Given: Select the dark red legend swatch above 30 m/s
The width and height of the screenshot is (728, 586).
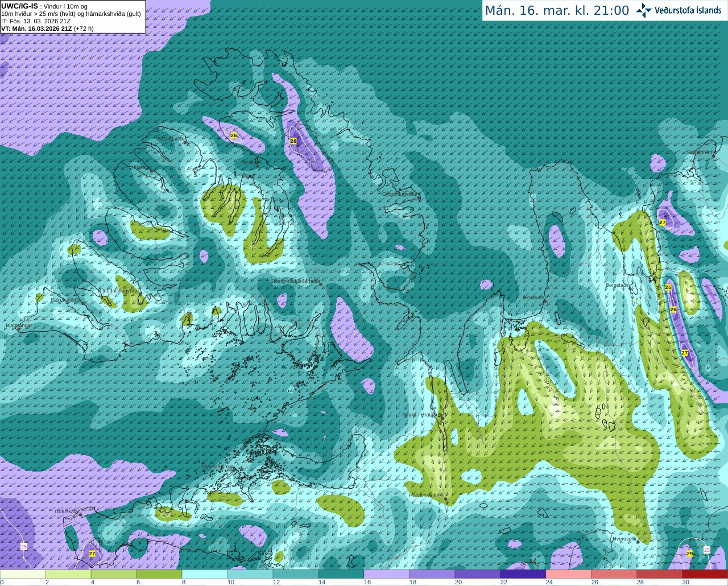Looking at the screenshot, I should [x=705, y=574].
